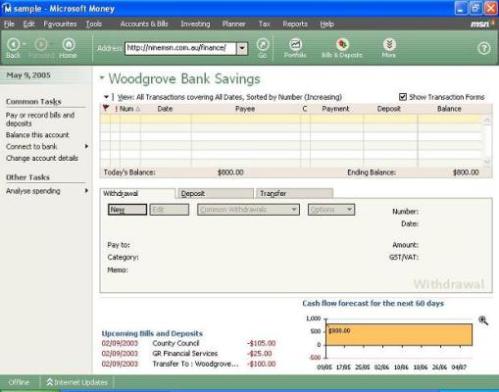This screenshot has width=499, height=392.
Task: Zoom the cash flow forecast chart
Action: [483, 320]
